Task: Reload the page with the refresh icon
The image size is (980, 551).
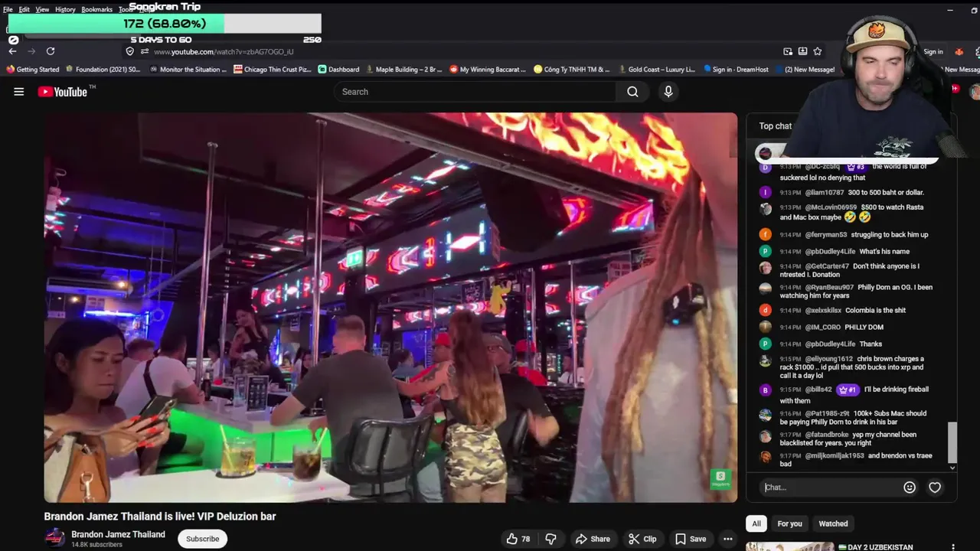Action: (x=51, y=51)
